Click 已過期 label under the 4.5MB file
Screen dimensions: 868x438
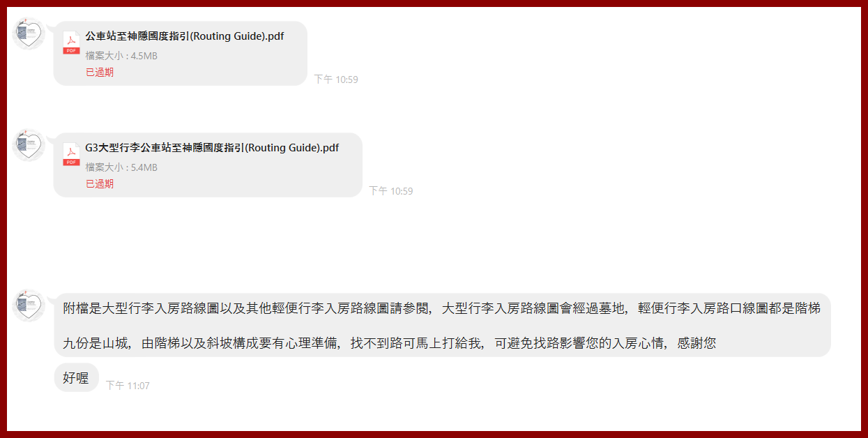pos(100,72)
